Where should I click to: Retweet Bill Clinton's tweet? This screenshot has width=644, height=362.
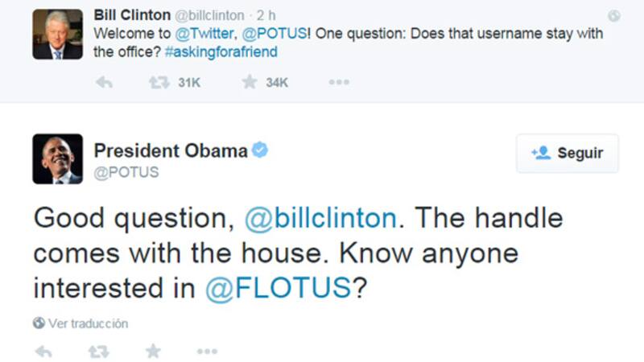(159, 82)
